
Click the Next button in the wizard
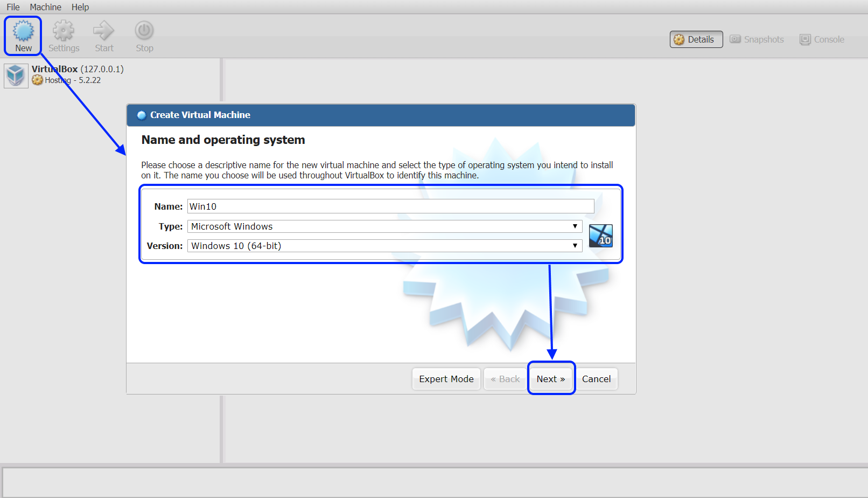coord(551,379)
